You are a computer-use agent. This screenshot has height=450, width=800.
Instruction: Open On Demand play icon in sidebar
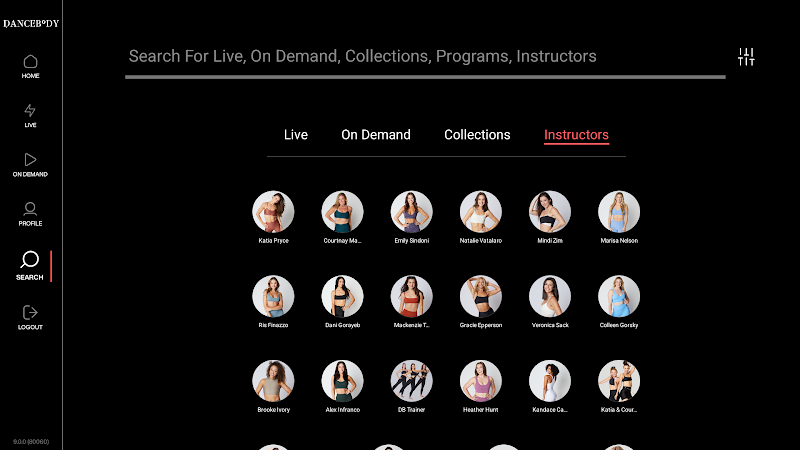pos(30,160)
